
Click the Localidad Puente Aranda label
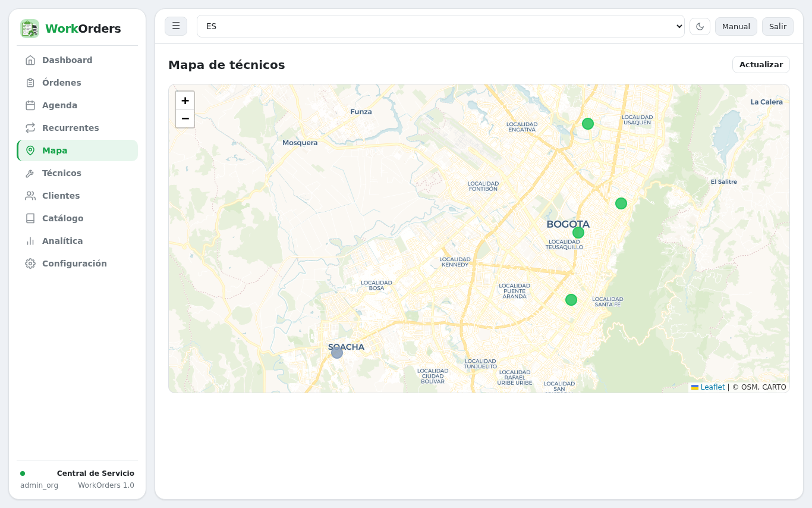click(514, 291)
